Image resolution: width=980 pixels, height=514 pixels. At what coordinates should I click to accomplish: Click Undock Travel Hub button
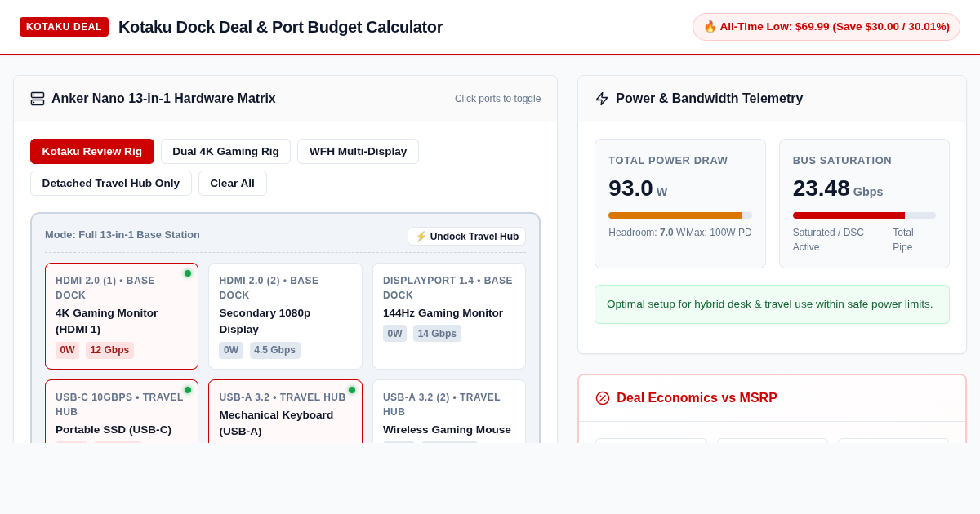tap(466, 237)
